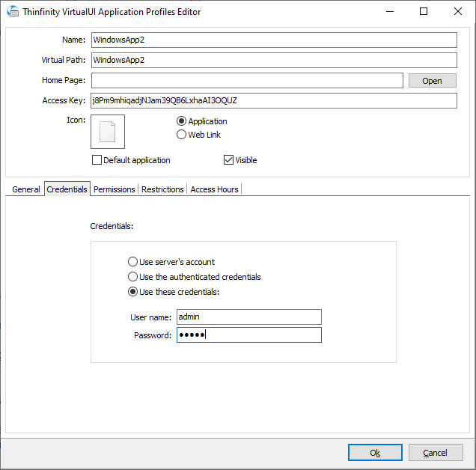Enable the Default application checkbox
This screenshot has width=476, height=470.
(97, 160)
